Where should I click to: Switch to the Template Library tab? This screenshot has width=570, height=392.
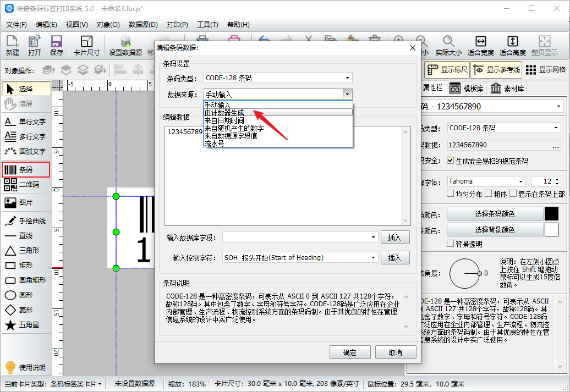[x=467, y=89]
